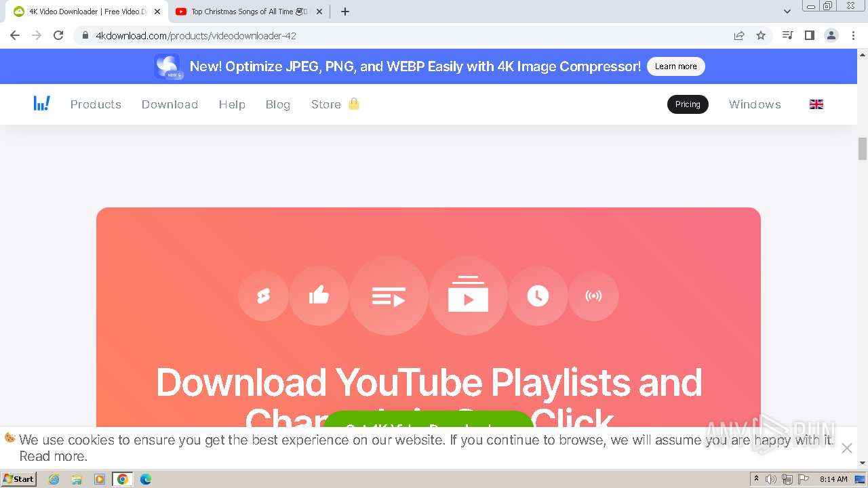Open File Explorer from taskbar
The width and height of the screenshot is (868, 488).
[77, 479]
